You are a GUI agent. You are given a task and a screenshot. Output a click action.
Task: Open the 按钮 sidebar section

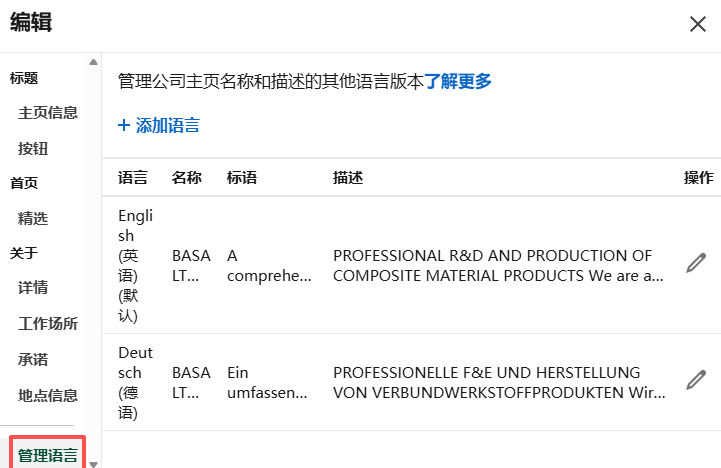[33, 149]
